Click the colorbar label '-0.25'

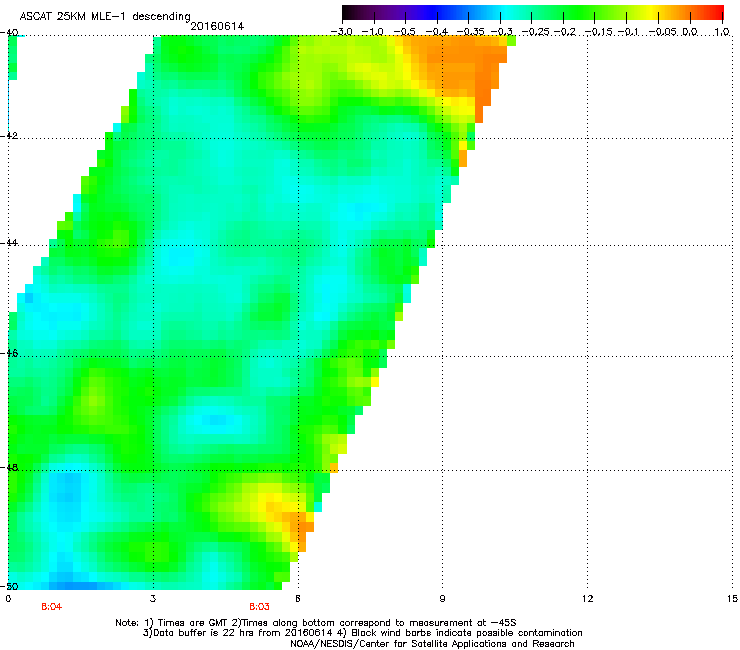[x=536, y=32]
